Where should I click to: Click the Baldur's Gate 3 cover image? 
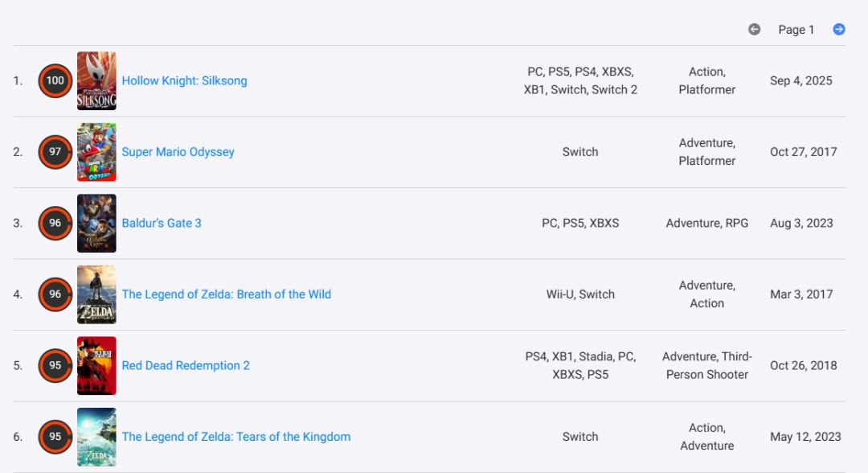point(96,223)
